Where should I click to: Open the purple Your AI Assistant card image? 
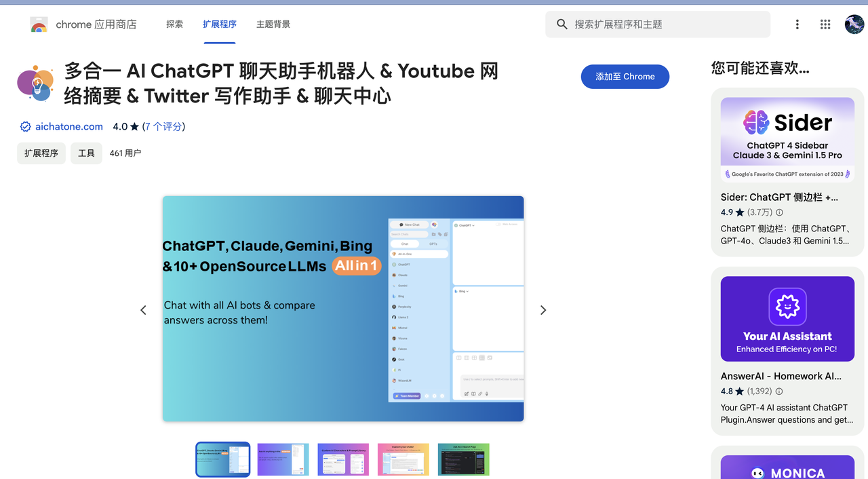(x=787, y=319)
